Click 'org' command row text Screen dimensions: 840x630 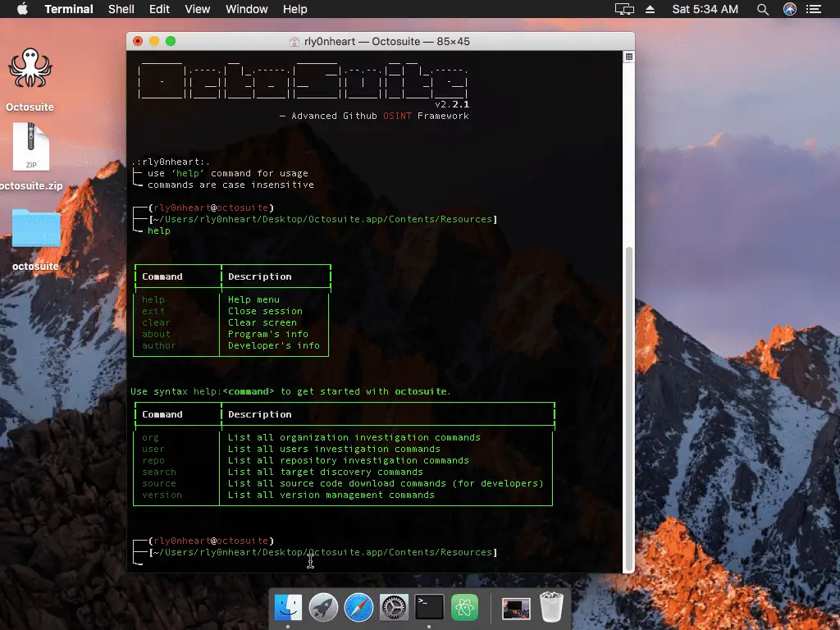(151, 438)
